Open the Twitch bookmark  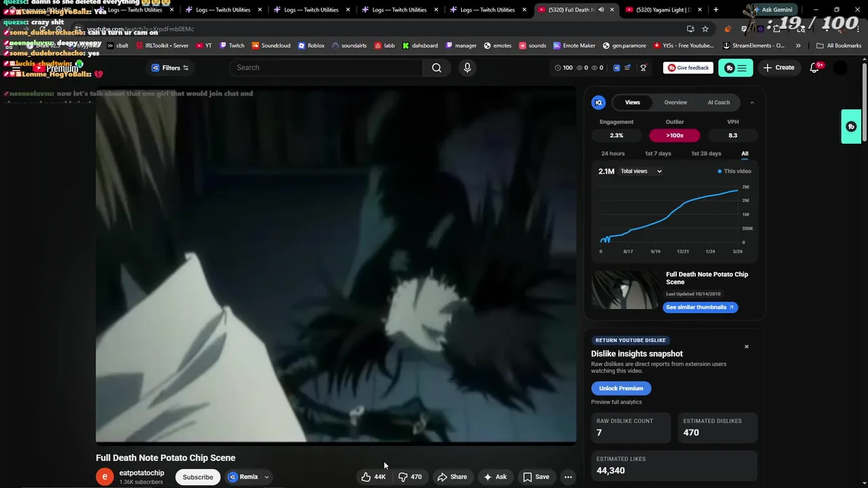tap(232, 45)
